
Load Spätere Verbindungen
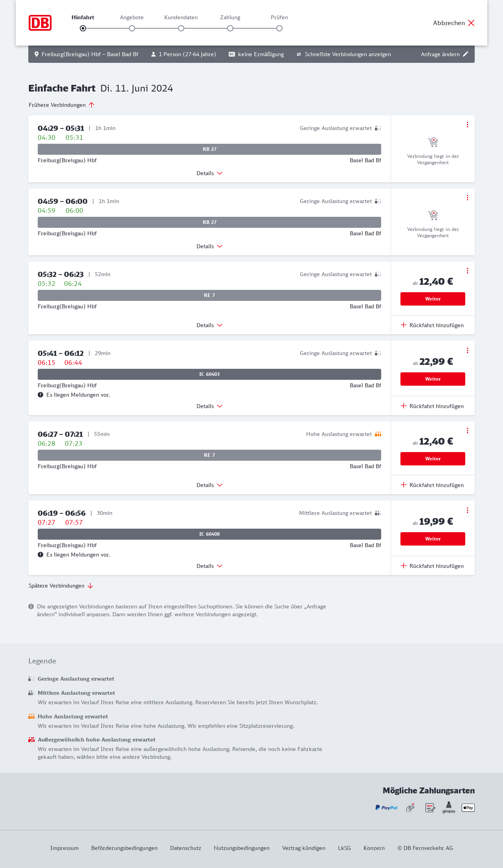tap(61, 586)
